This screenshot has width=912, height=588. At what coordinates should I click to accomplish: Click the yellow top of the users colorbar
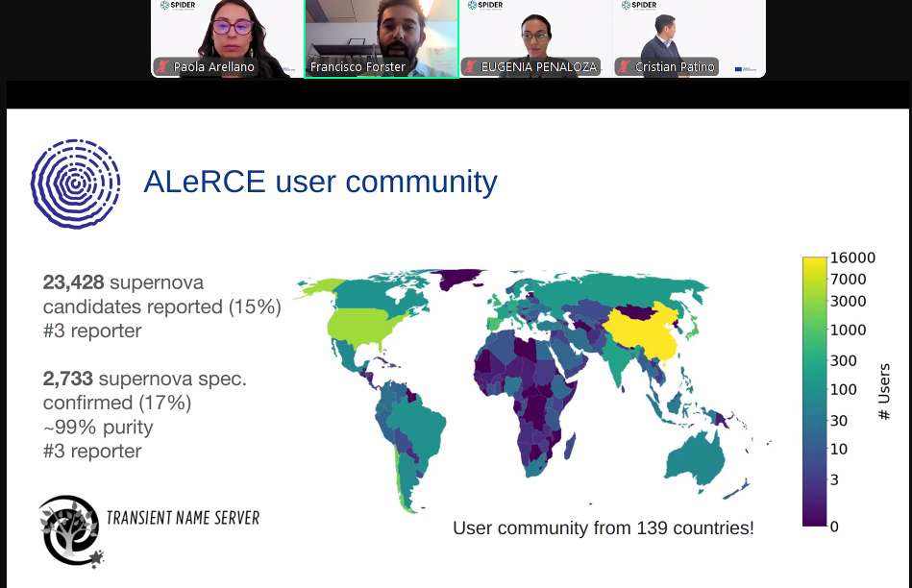coord(814,263)
